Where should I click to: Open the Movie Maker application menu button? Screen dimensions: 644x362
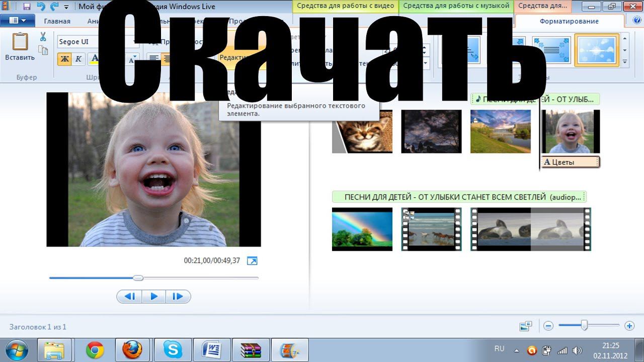(18, 21)
